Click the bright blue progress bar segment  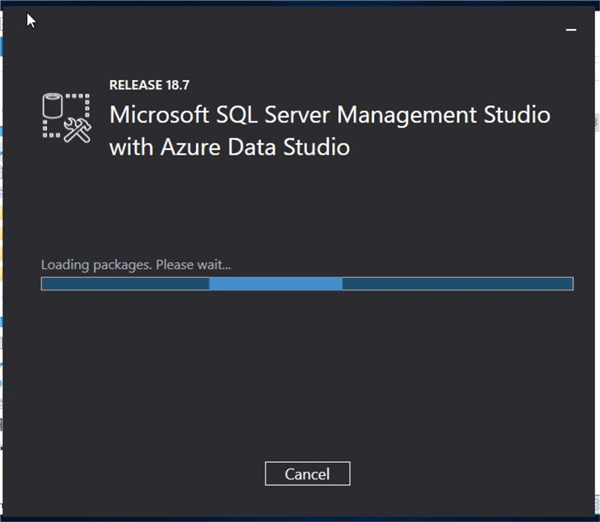(x=275, y=284)
